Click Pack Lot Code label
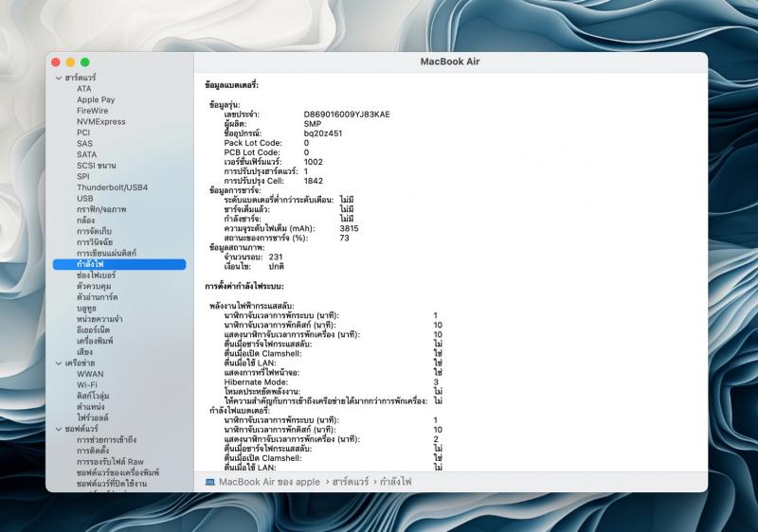758x532 pixels. (253, 143)
